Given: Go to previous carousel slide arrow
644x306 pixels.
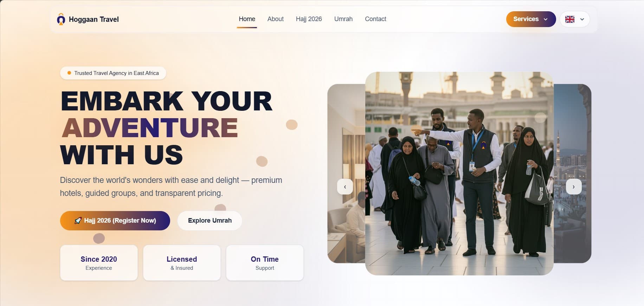Looking at the screenshot, I should click(345, 187).
